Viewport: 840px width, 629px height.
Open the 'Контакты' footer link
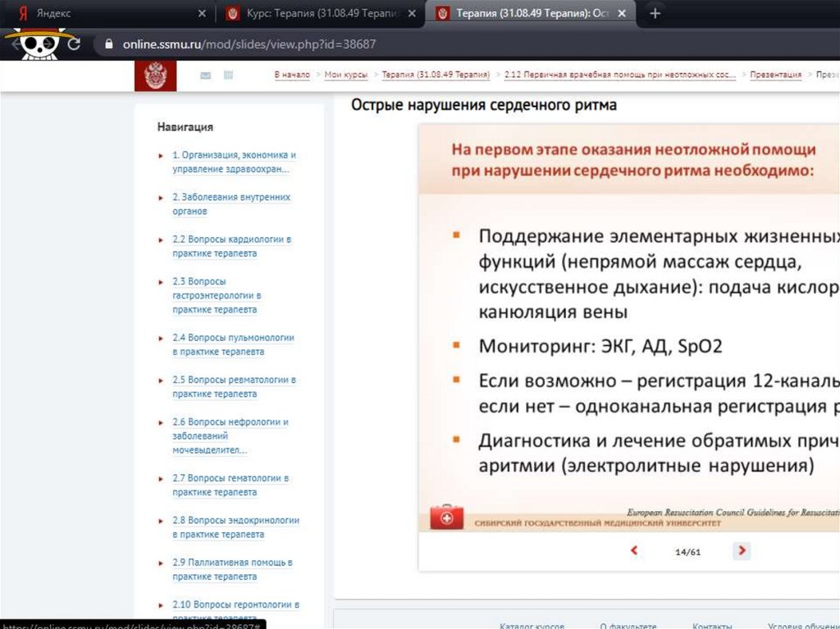[x=712, y=625]
